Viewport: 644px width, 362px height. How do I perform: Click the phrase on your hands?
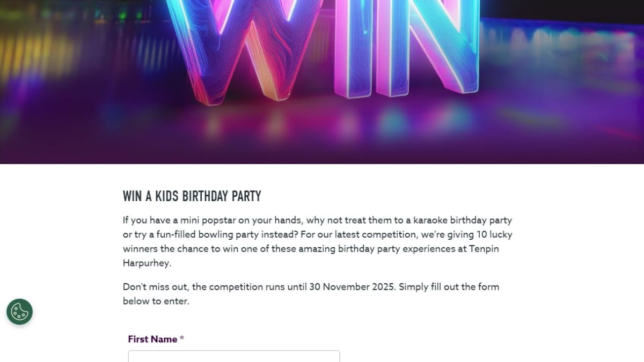pos(270,220)
